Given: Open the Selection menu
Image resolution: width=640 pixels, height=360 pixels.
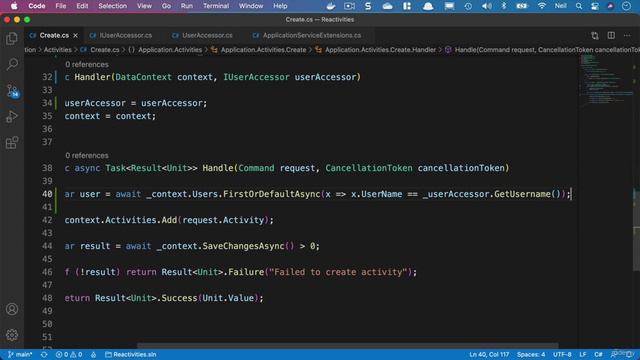Looking at the screenshot, I should [112, 6].
